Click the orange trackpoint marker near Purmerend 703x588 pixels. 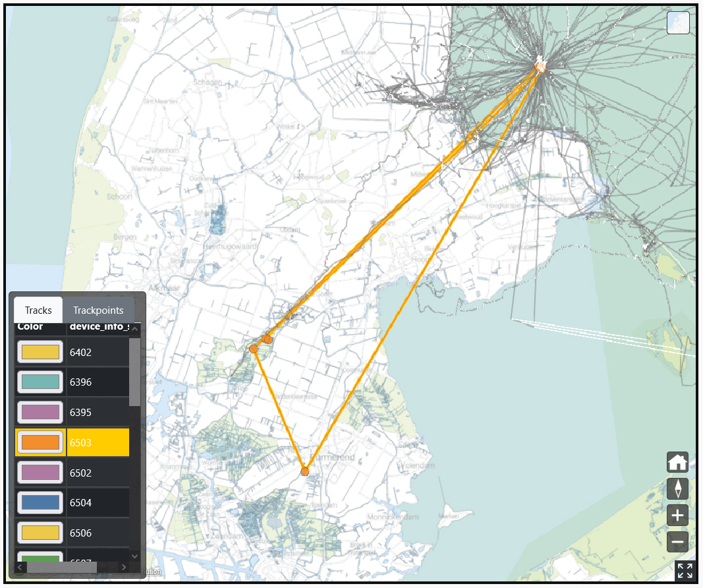305,471
